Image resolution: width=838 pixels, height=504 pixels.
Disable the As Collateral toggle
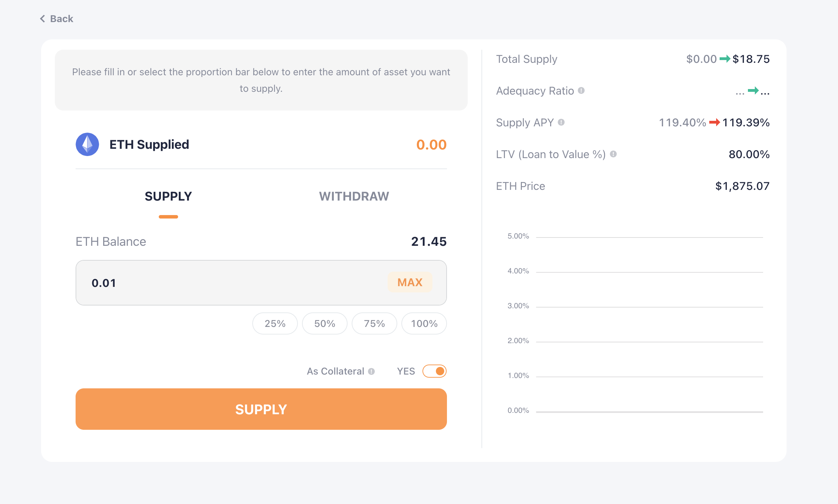[x=435, y=371]
